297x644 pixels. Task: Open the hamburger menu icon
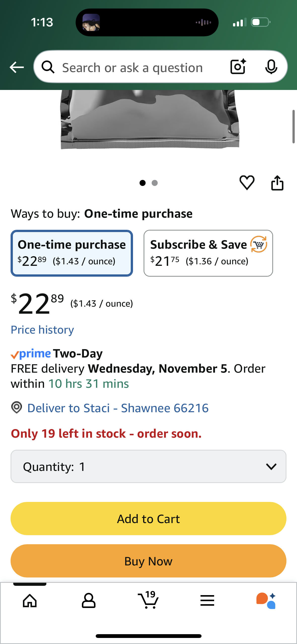(207, 601)
